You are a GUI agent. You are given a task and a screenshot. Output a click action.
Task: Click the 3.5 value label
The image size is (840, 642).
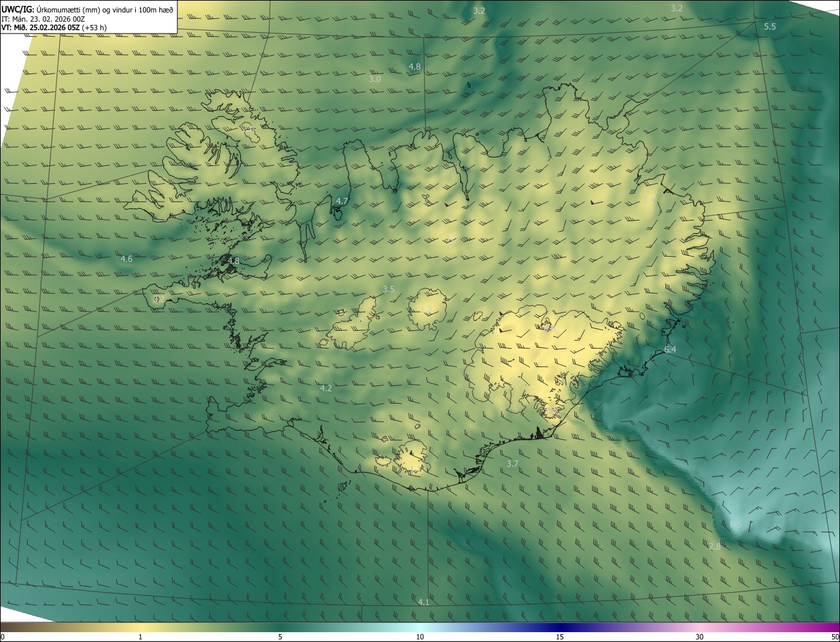388,289
